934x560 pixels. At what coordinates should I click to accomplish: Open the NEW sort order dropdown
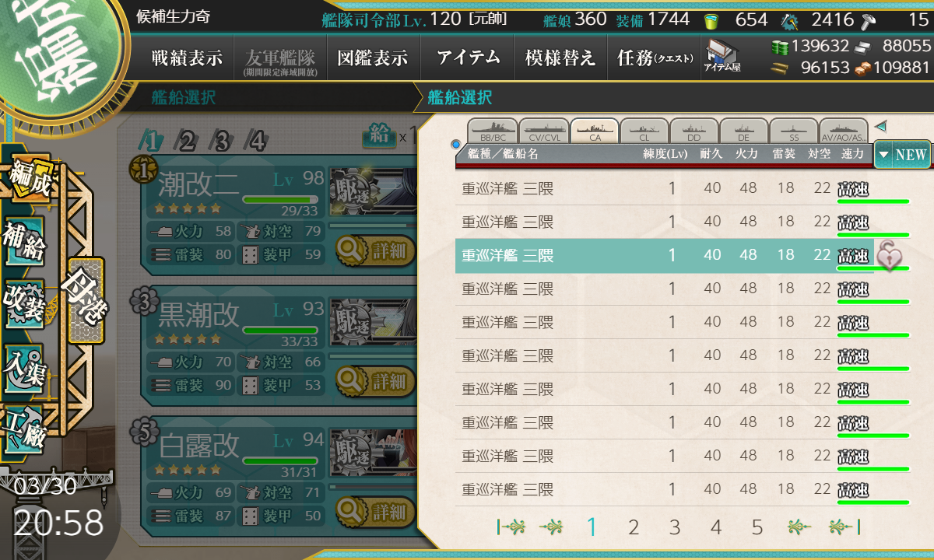[901, 154]
